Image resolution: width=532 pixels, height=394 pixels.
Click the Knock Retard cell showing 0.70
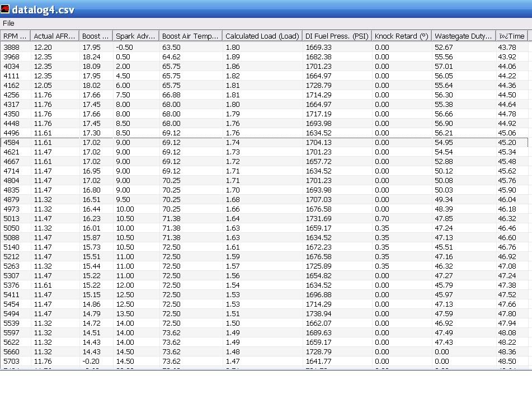click(x=382, y=219)
